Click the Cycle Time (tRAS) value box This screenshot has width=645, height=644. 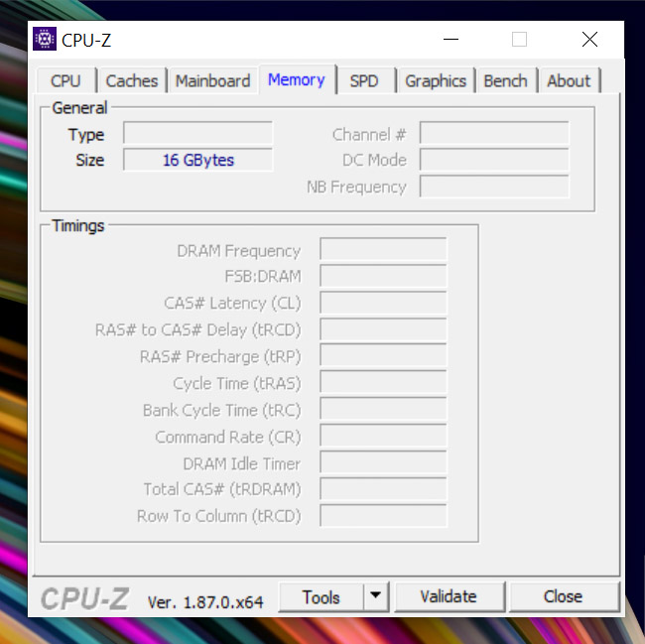coord(383,382)
